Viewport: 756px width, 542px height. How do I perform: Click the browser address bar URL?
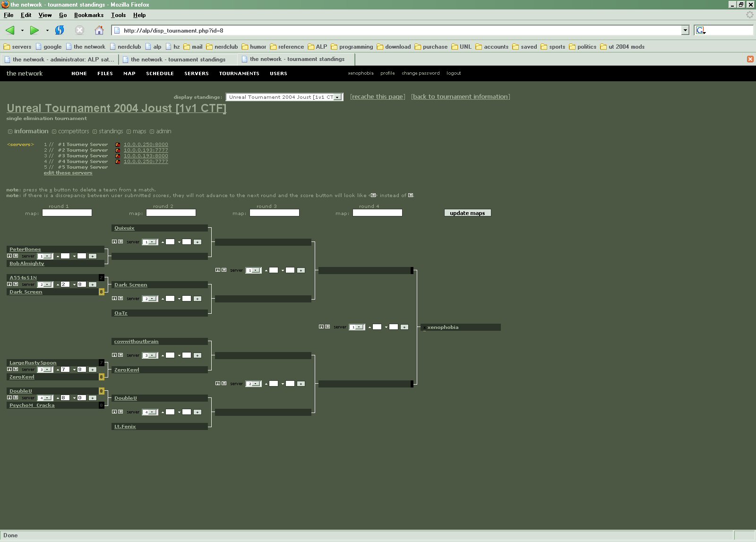397,30
